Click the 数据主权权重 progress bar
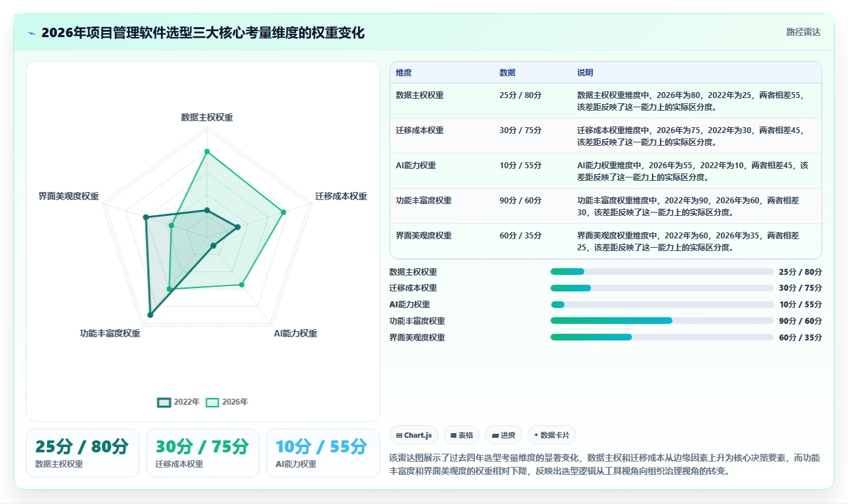The width and height of the screenshot is (848, 504). [x=662, y=272]
